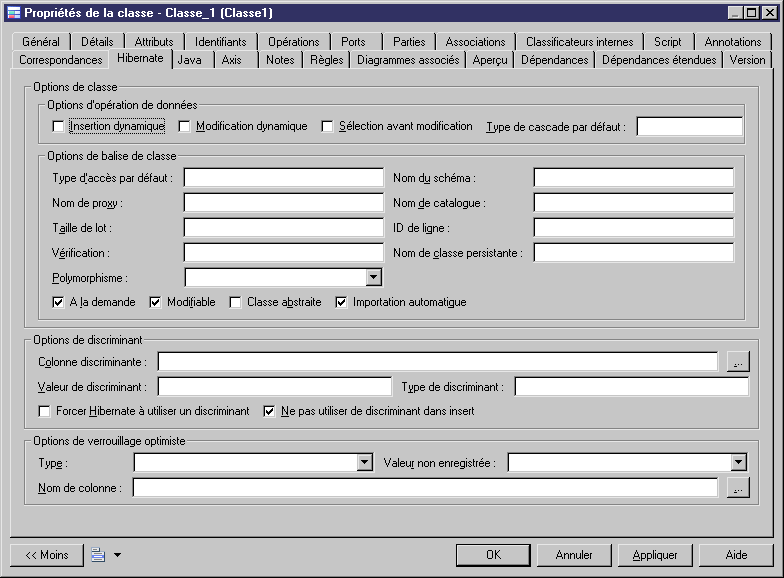Image resolution: width=784 pixels, height=578 pixels.
Task: Click the OK button
Action: [x=493, y=555]
